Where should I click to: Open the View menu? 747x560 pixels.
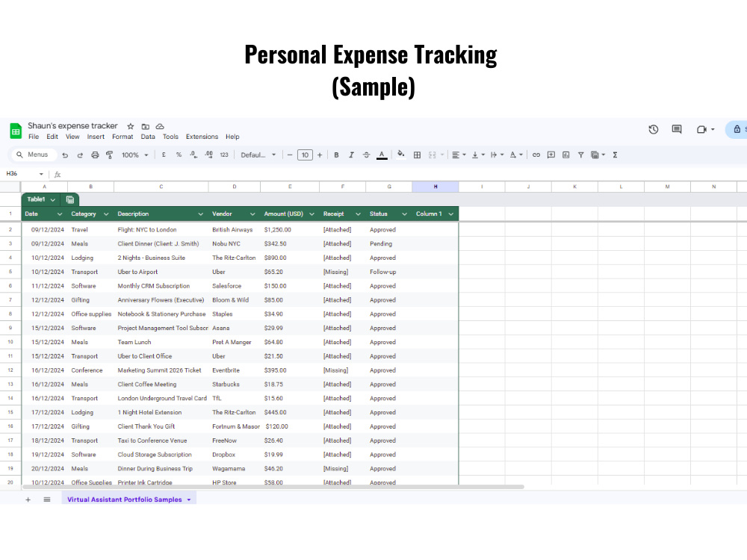(72, 137)
